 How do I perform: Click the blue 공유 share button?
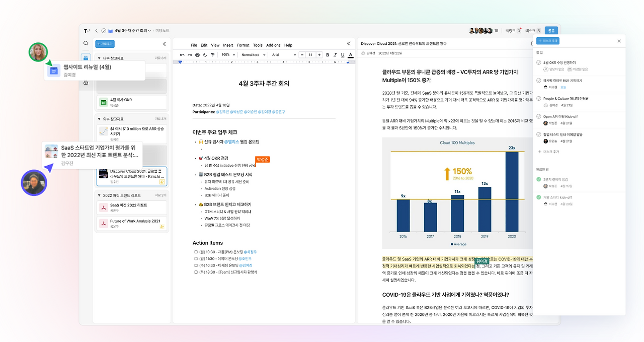(551, 30)
